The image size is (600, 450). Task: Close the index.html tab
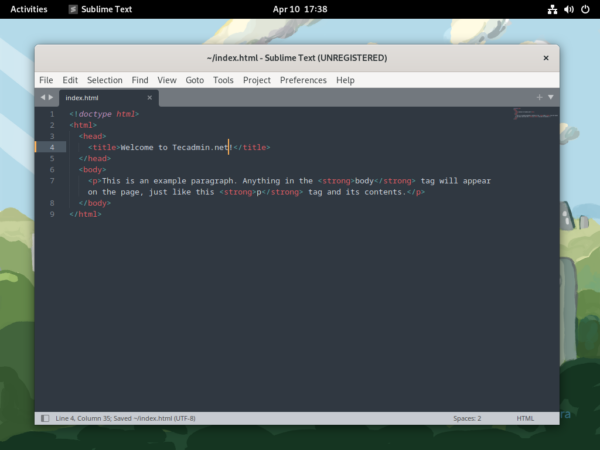[x=151, y=98]
